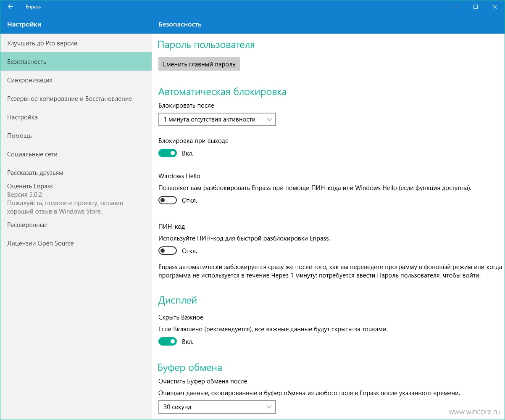Click the Буфер обмена heading
Screen dimensions: 505x420
tap(190, 368)
